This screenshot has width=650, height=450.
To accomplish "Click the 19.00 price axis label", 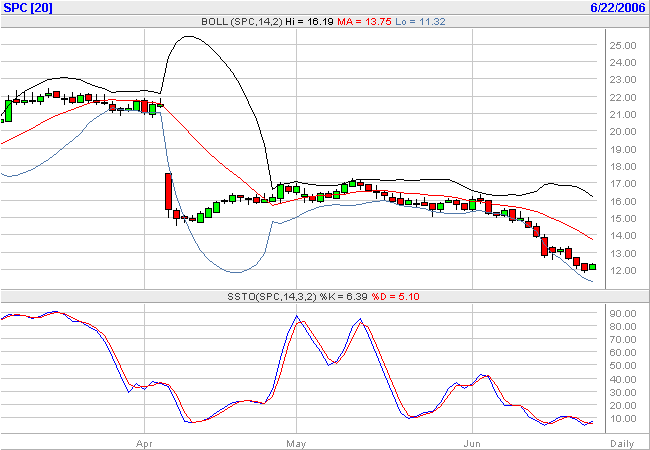I will (623, 149).
